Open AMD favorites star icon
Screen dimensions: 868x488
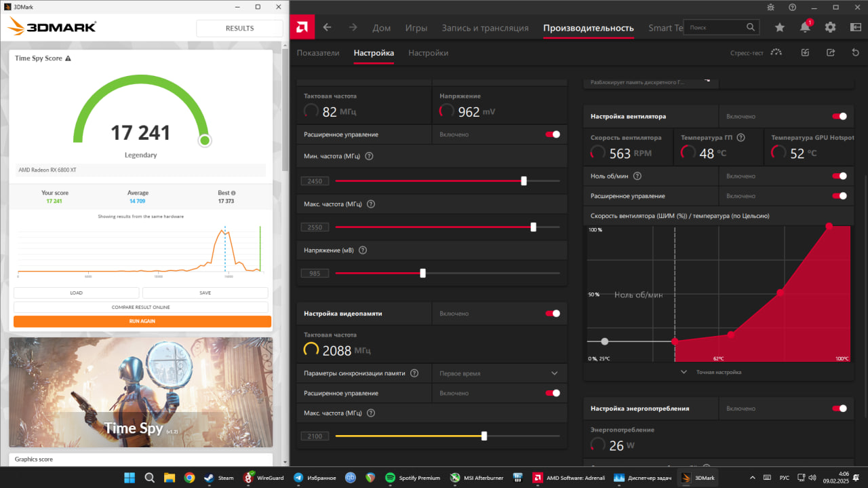[x=780, y=27]
